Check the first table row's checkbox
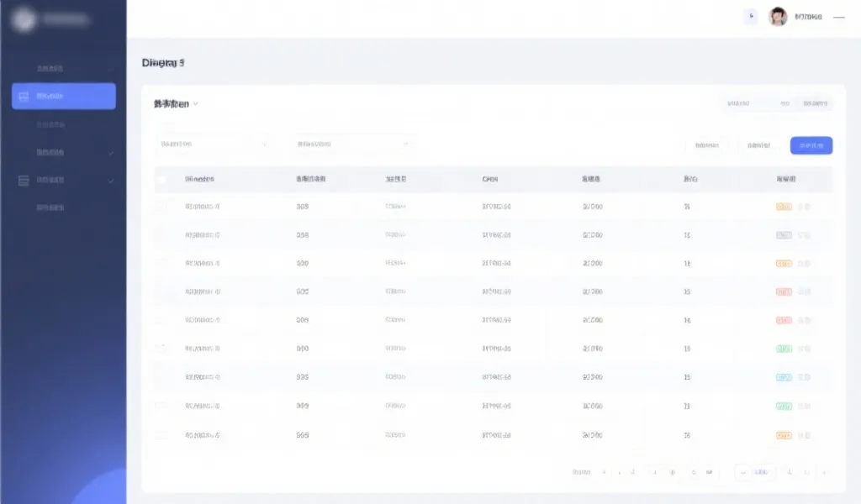 [162, 207]
